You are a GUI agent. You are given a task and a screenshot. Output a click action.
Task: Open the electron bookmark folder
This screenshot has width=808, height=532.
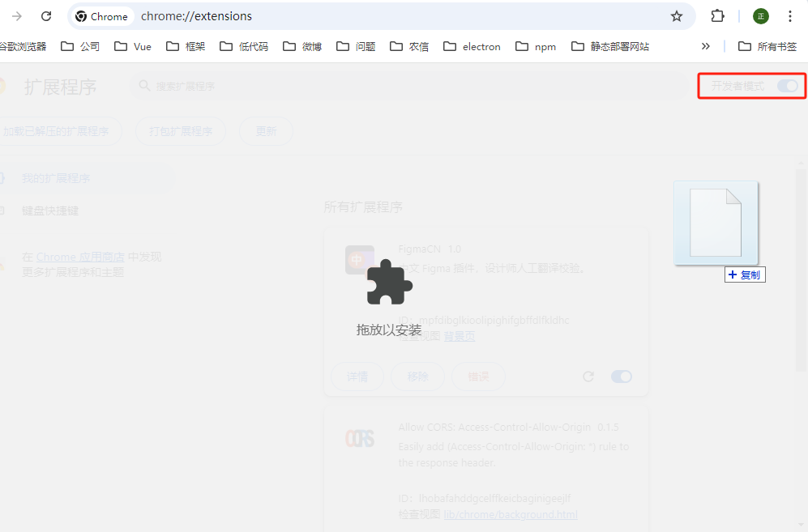[472, 46]
